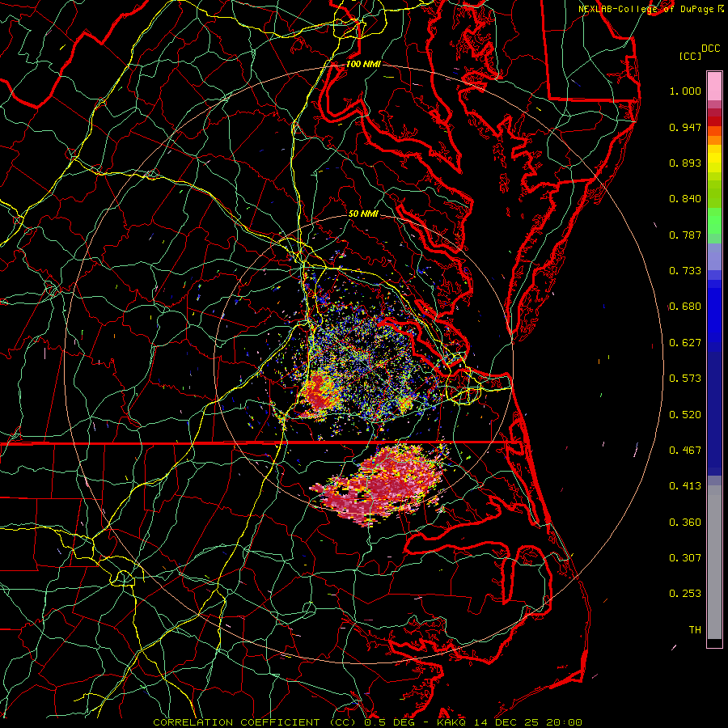Select the 0.787 scale value
Viewport: 728px width, 728px height.
point(685,235)
